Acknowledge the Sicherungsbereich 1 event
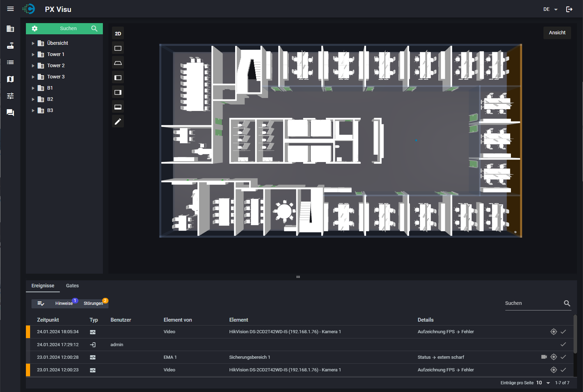The height and width of the screenshot is (392, 583). pyautogui.click(x=563, y=357)
